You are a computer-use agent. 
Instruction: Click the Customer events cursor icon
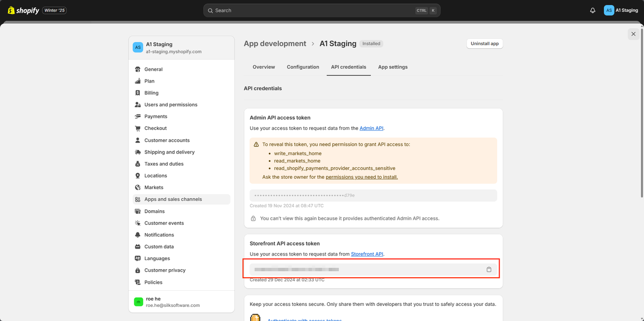point(138,223)
